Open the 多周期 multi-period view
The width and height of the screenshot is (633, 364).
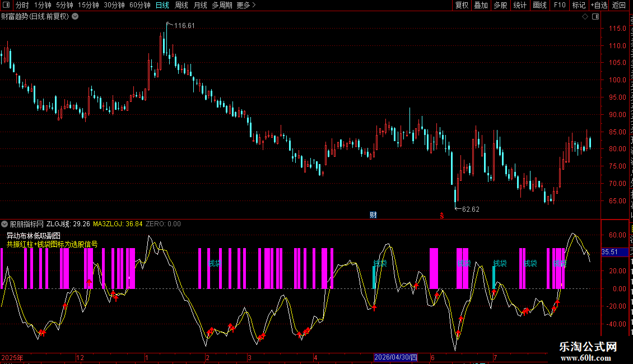222,5
